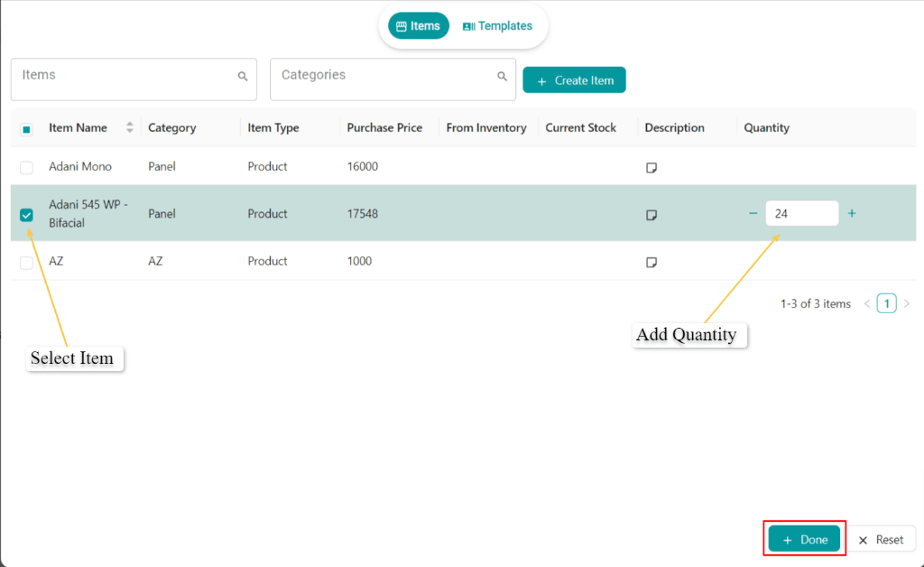Go to next page arrow
The image size is (924, 567).
point(907,304)
